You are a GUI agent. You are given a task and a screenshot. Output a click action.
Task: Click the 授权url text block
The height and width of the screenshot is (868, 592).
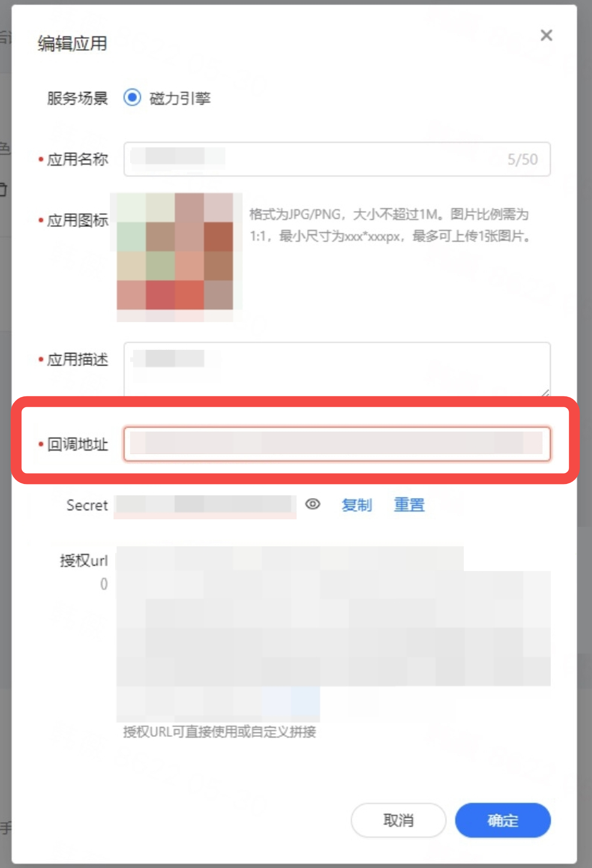click(333, 634)
